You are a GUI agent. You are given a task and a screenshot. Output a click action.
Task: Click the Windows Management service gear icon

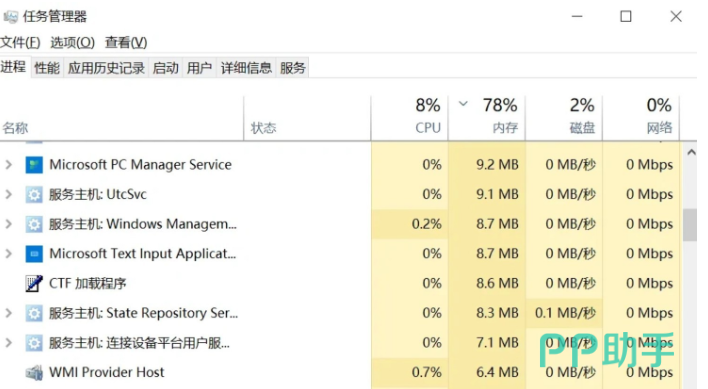click(34, 224)
